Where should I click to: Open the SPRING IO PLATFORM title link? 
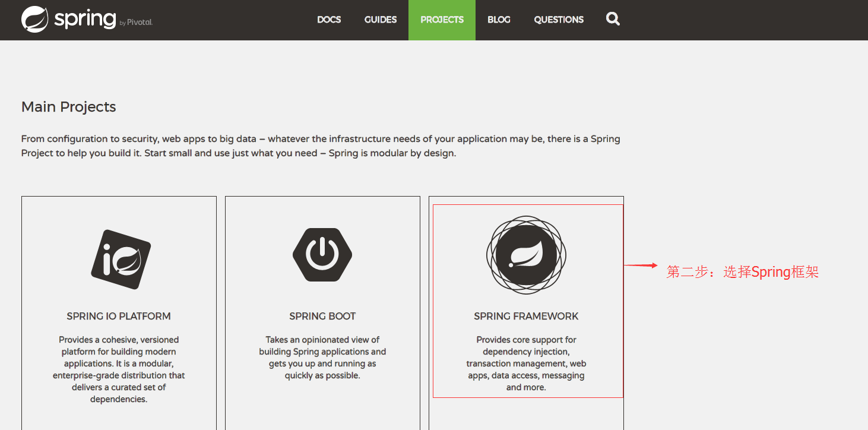pos(119,316)
